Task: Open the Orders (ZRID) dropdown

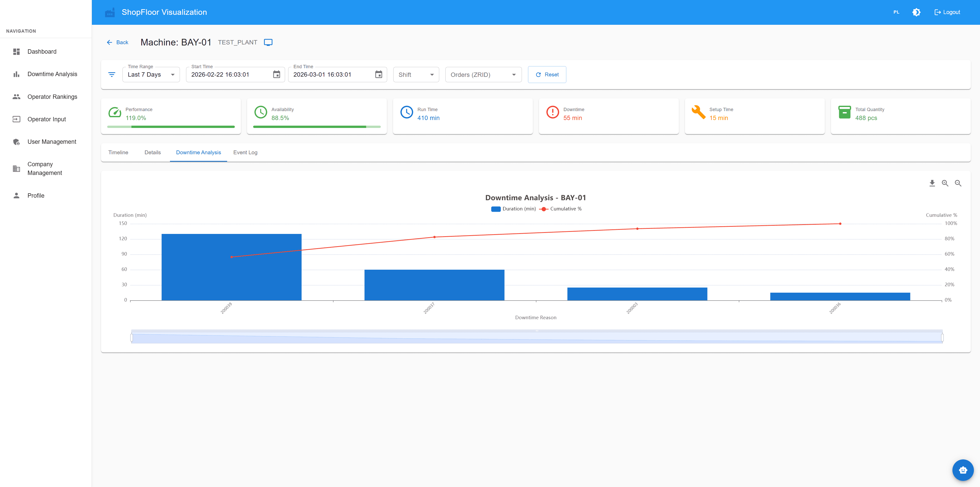Action: [x=483, y=75]
